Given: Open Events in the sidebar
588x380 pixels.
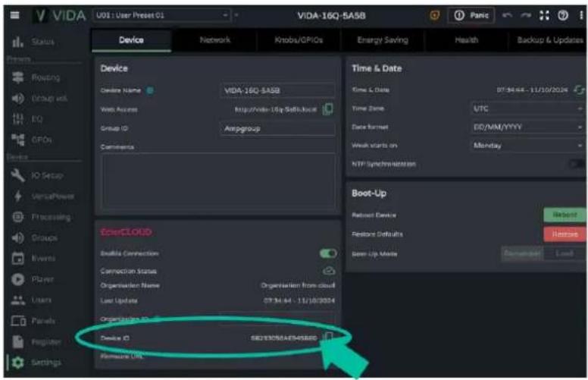Looking at the screenshot, I should [33, 259].
